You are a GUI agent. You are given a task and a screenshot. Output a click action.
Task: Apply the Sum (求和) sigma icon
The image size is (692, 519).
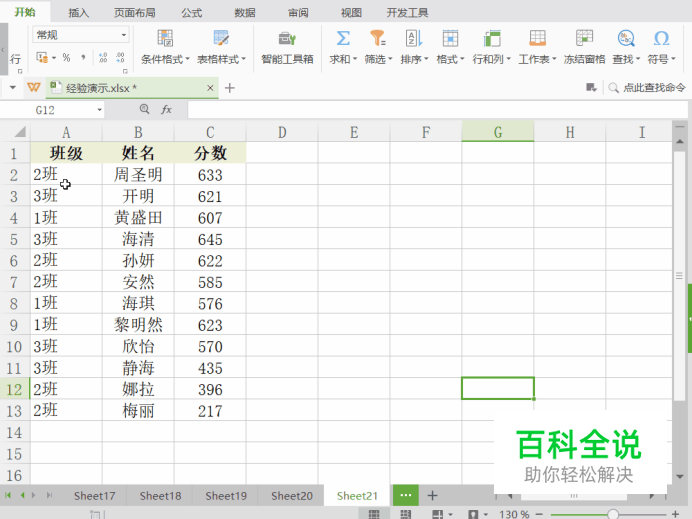tap(343, 38)
